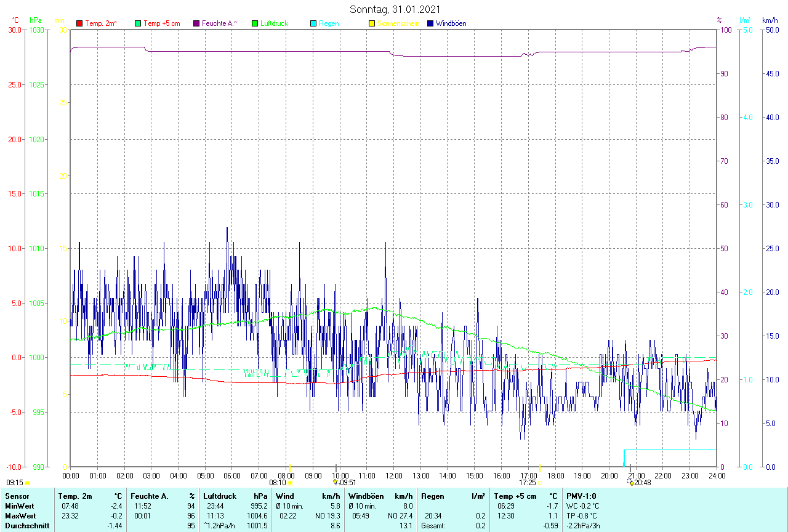
Task: Click the green Temp +5 cm legend swatch
Action: tap(138, 24)
